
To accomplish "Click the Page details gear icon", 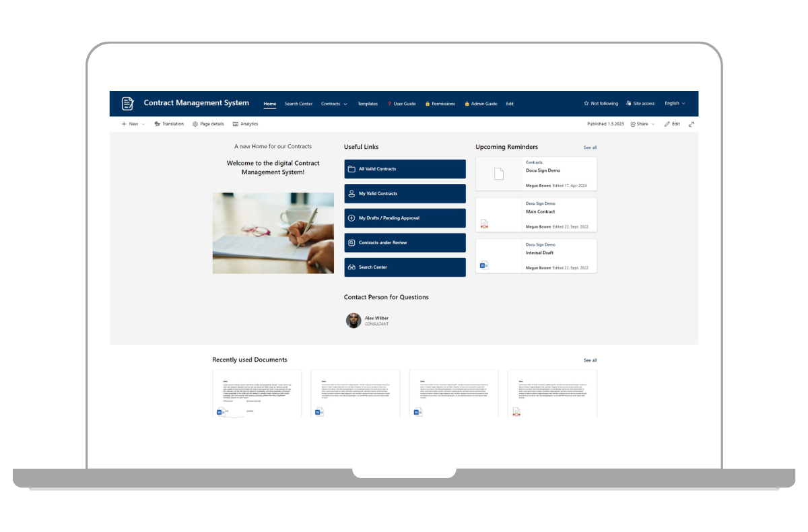I will coord(195,124).
